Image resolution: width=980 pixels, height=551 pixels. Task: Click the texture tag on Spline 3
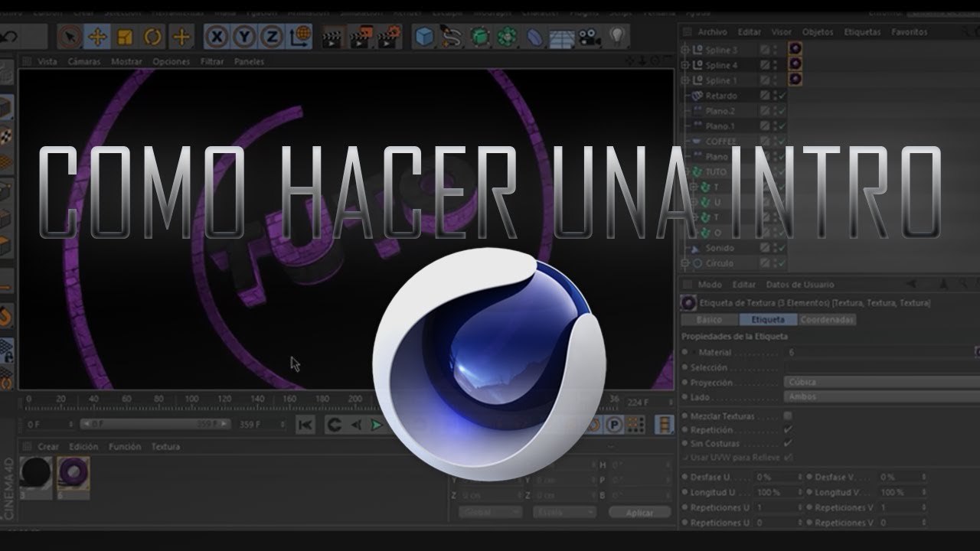click(795, 49)
